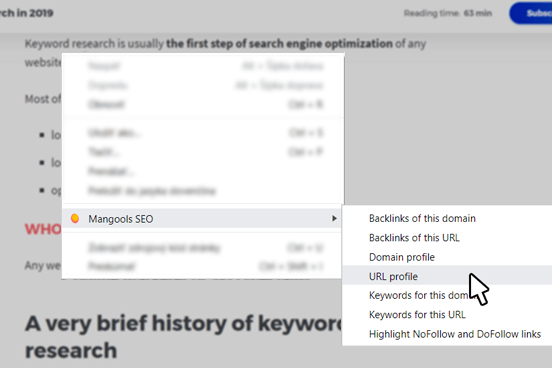The image size is (552, 368).
Task: Click the heading A very brief history
Action: [x=183, y=337]
